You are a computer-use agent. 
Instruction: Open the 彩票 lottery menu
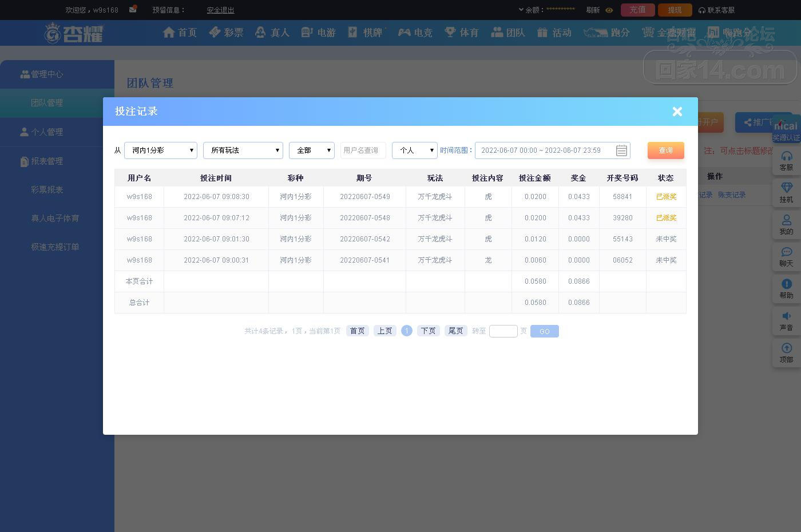click(226, 33)
